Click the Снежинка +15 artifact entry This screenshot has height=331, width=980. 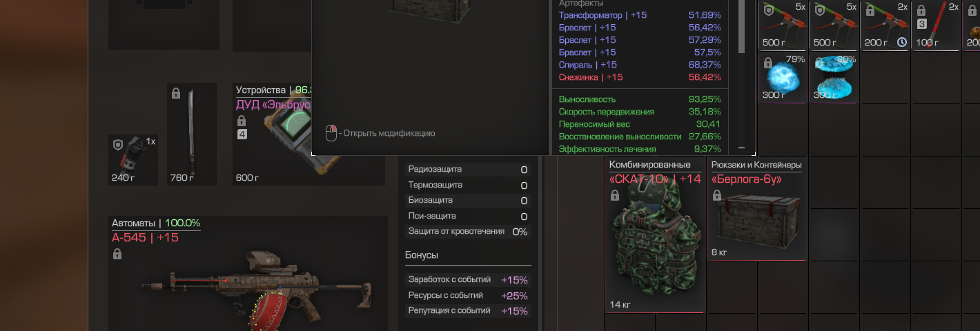coord(591,77)
